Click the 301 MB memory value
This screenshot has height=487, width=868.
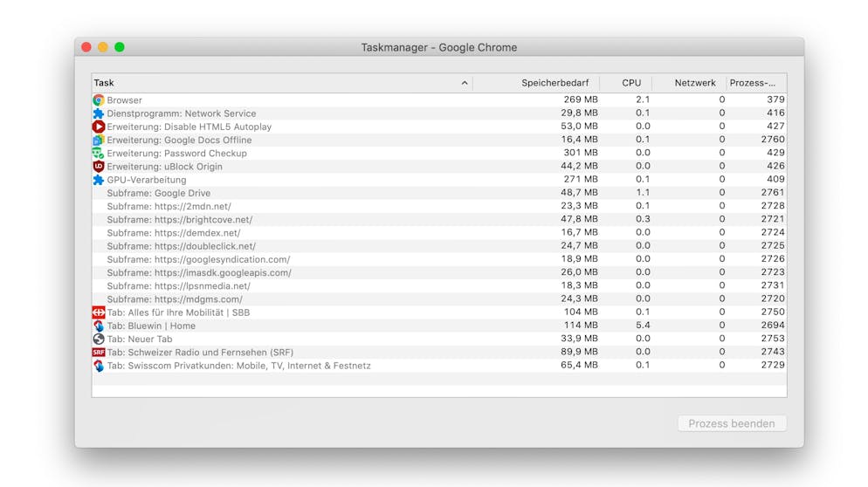tap(581, 153)
